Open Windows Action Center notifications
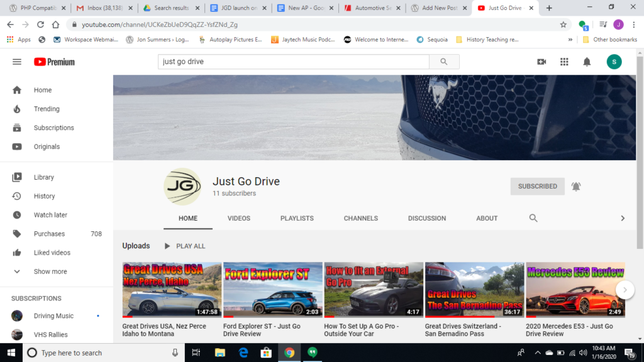The height and width of the screenshot is (362, 644). pyautogui.click(x=630, y=353)
